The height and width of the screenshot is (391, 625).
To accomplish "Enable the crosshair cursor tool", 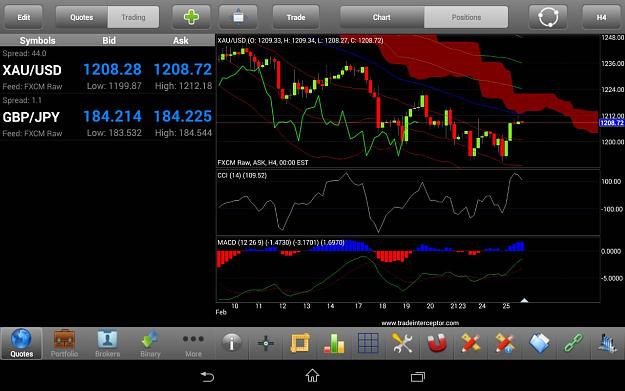I will 266,343.
